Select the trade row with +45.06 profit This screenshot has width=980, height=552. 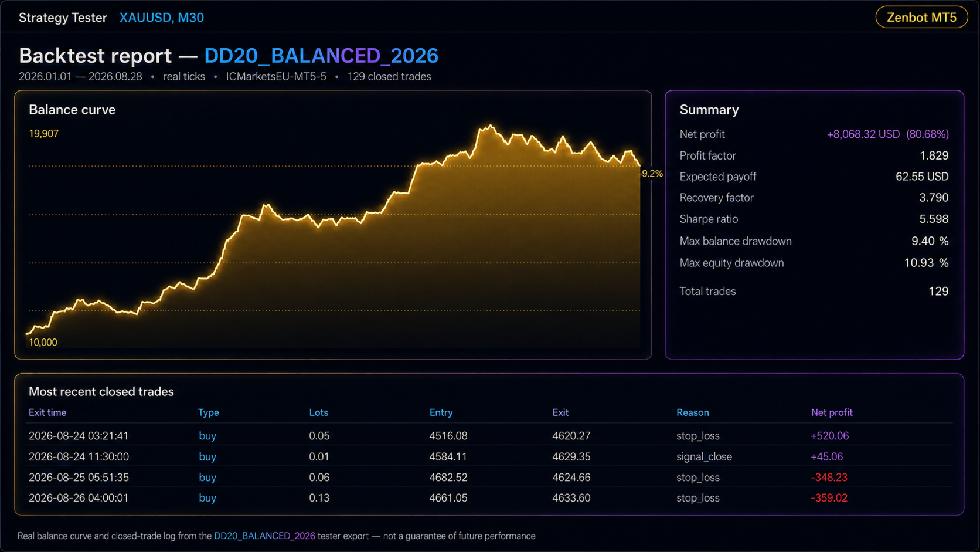point(490,456)
